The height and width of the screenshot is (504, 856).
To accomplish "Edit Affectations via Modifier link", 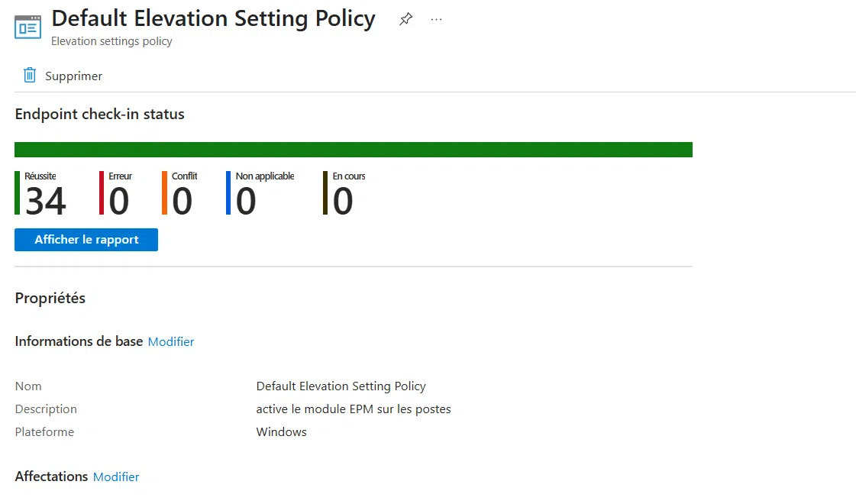I will click(116, 477).
